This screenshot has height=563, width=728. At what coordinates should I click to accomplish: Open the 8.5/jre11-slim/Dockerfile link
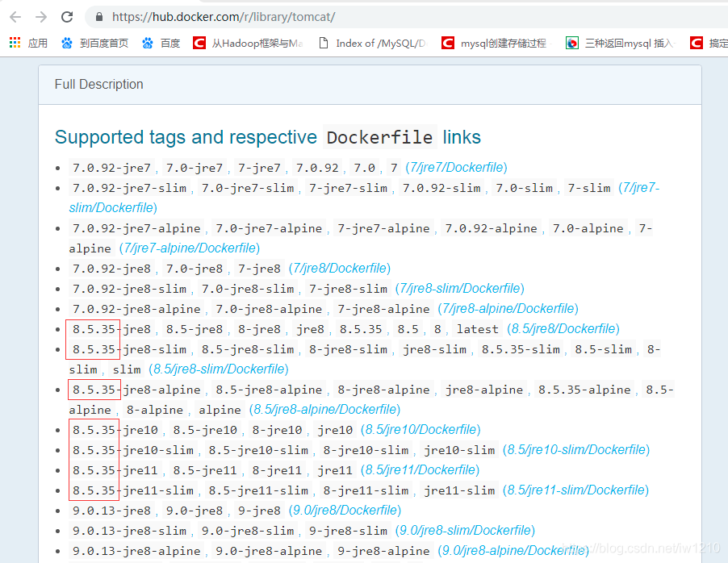[x=575, y=490]
